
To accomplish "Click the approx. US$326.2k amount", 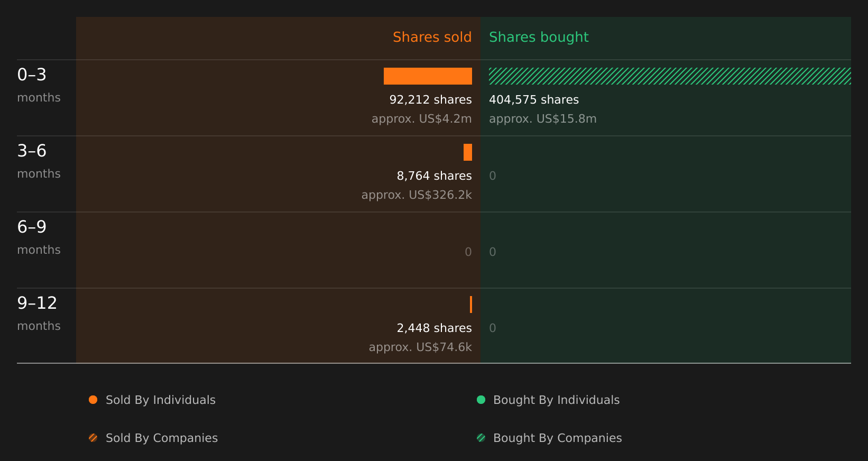I will coord(417,195).
